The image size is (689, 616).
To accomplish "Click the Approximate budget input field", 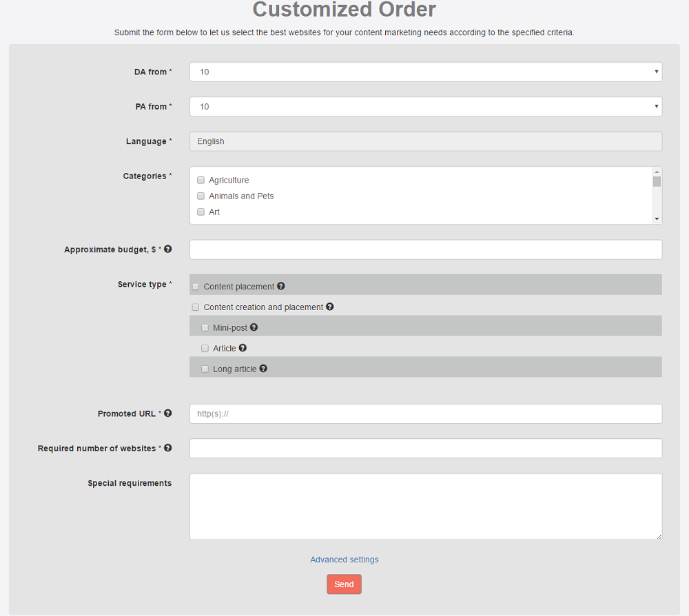I will 426,249.
